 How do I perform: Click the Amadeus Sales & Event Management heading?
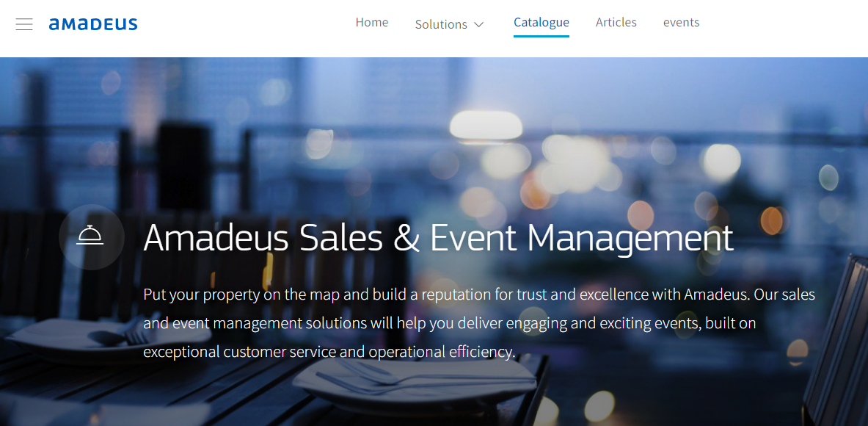[439, 238]
